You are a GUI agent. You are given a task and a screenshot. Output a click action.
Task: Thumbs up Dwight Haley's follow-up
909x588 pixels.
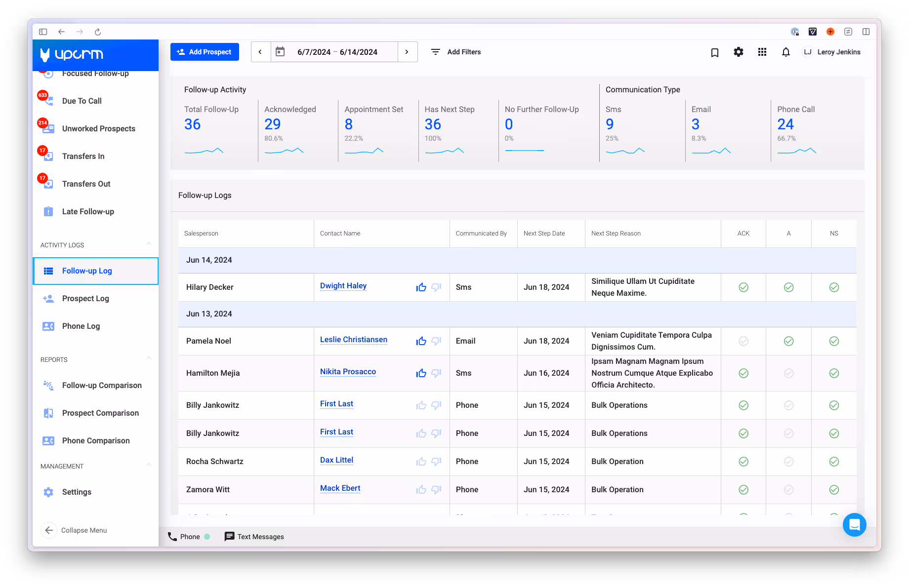click(x=421, y=287)
